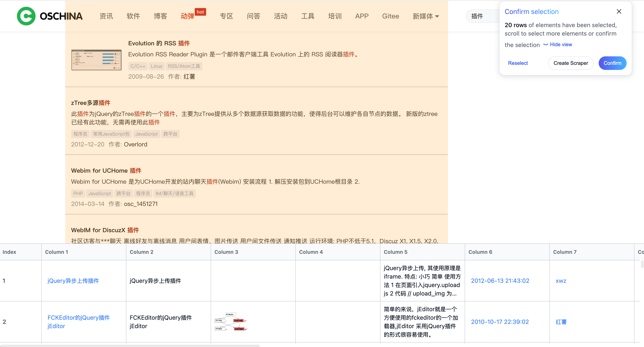Expand the 新媒体 dropdown menu
Viewport: 644px width, 347px height.
[x=426, y=16]
